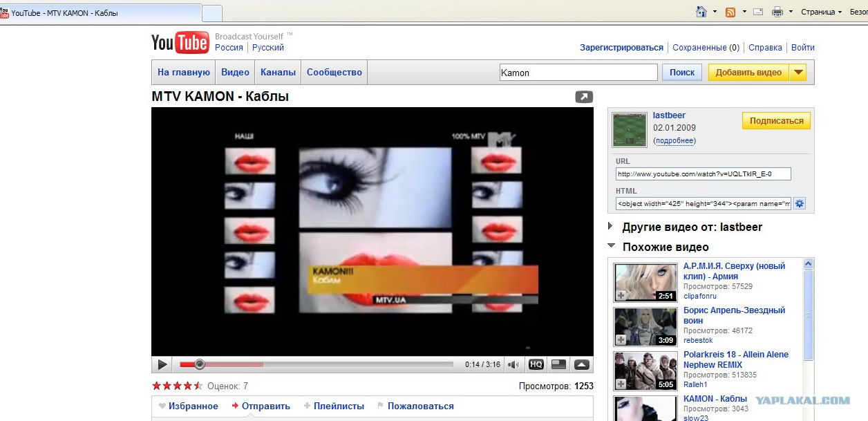Select the YouTube - MTV KAMON browser tab
The image size is (868, 421).
[101, 13]
